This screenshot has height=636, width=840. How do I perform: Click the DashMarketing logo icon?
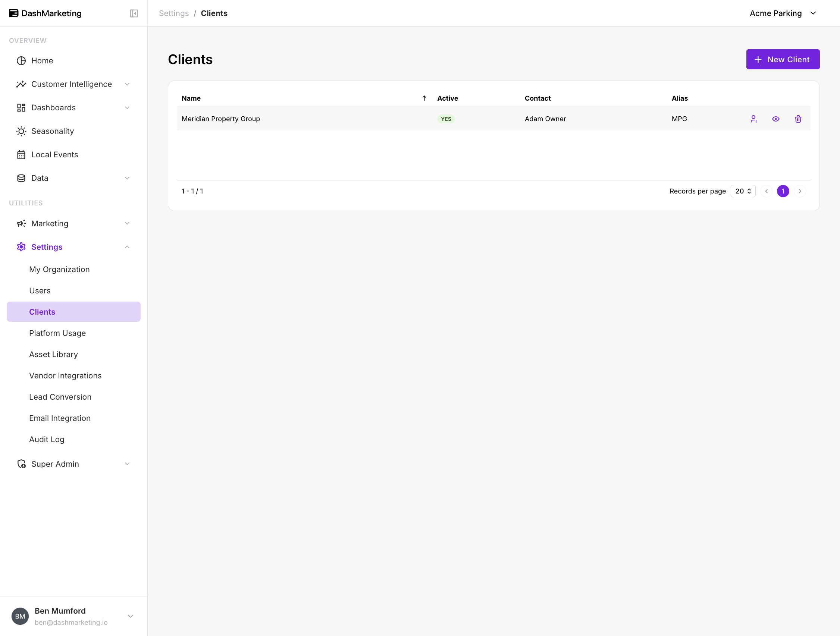click(x=14, y=13)
